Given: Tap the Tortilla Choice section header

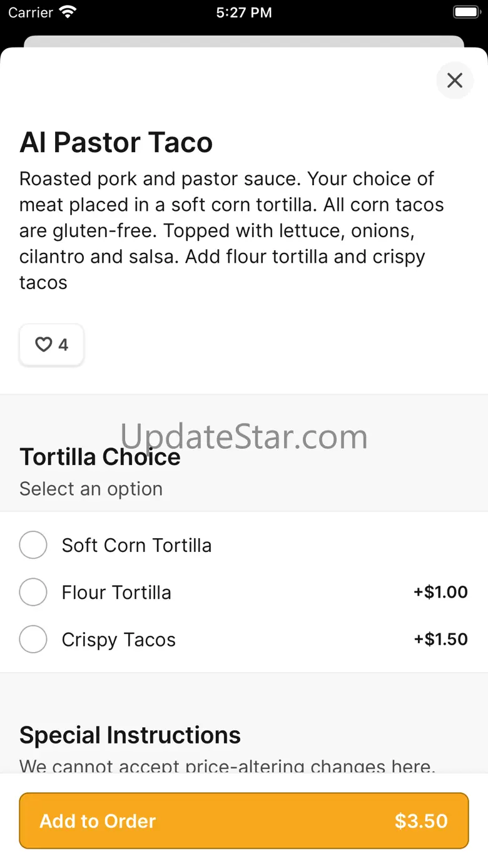Looking at the screenshot, I should point(100,457).
